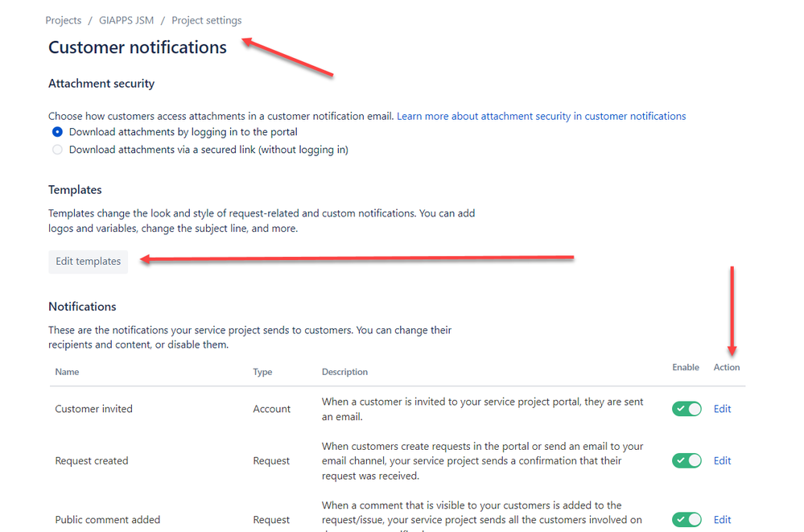Toggle off Public comment added notification

tap(686, 520)
